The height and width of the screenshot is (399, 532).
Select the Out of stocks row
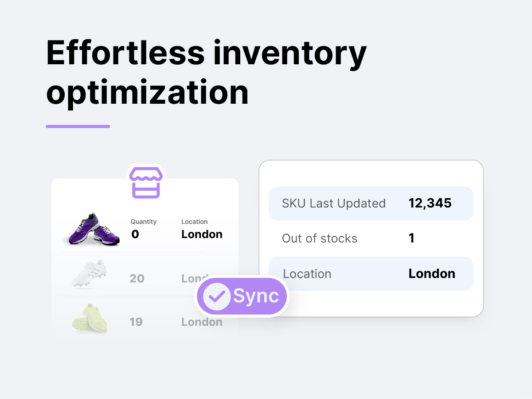click(371, 239)
